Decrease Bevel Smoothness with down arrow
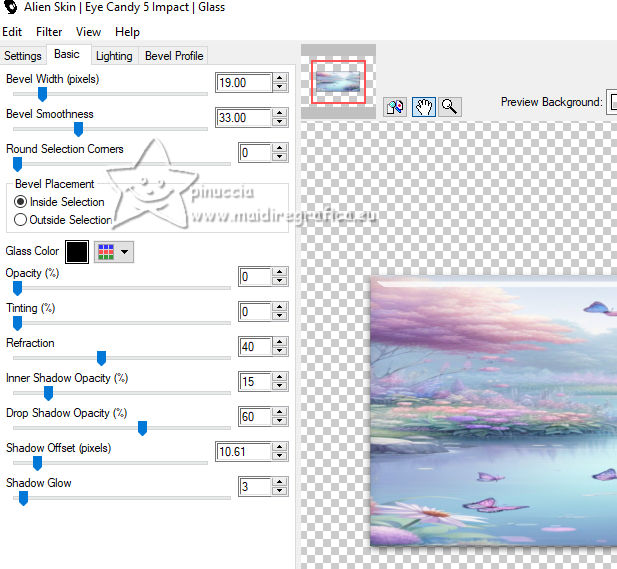 click(279, 122)
